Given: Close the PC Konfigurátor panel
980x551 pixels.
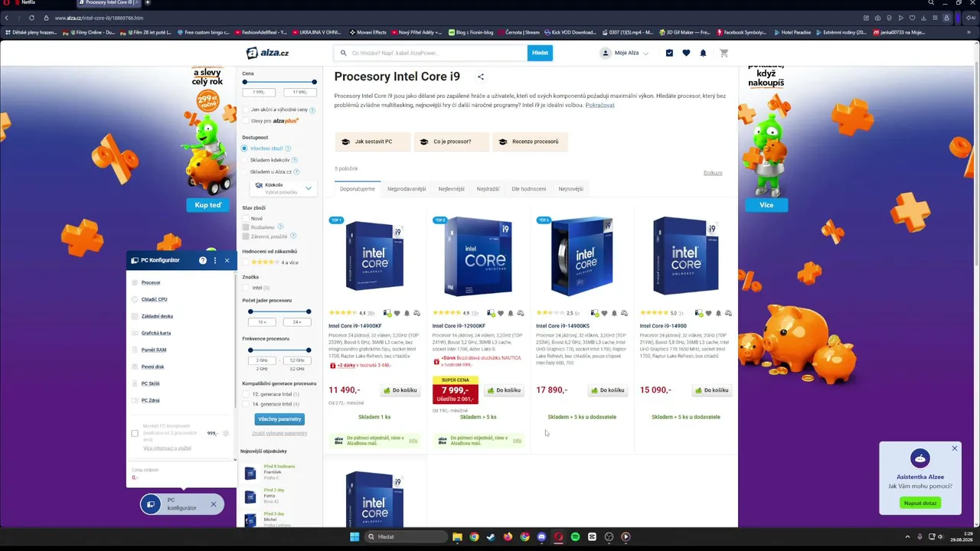Looking at the screenshot, I should [x=227, y=260].
